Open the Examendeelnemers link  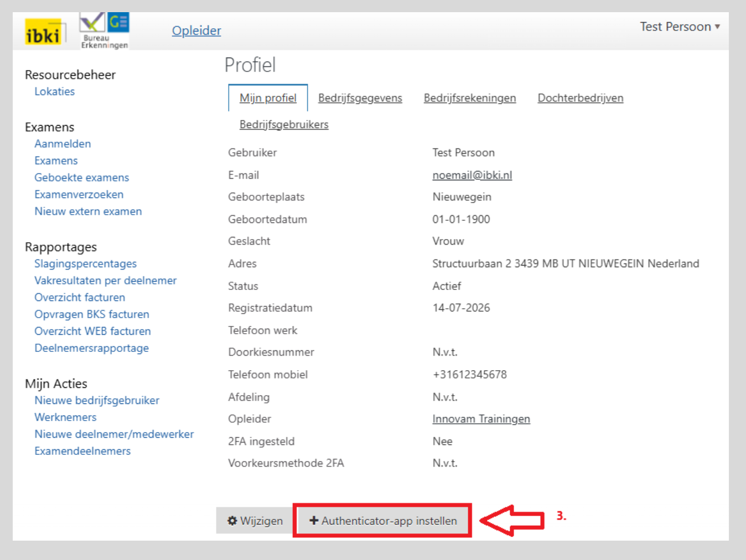click(82, 451)
